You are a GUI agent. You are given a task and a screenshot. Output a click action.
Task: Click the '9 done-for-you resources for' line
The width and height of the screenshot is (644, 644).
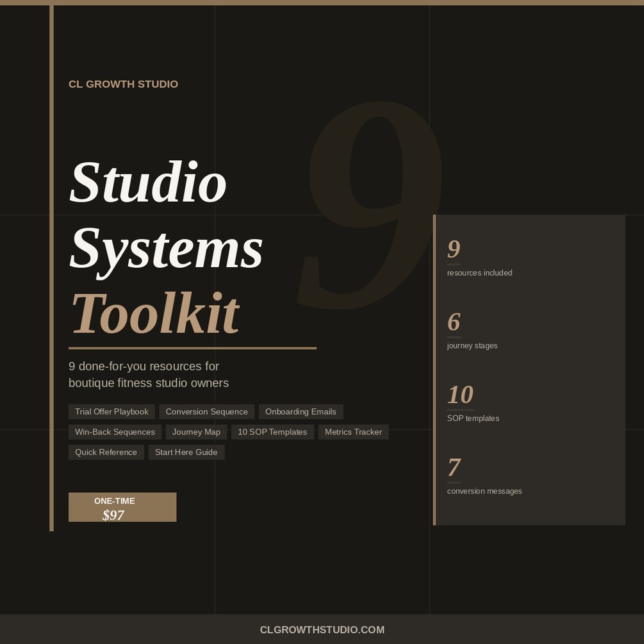point(144,366)
